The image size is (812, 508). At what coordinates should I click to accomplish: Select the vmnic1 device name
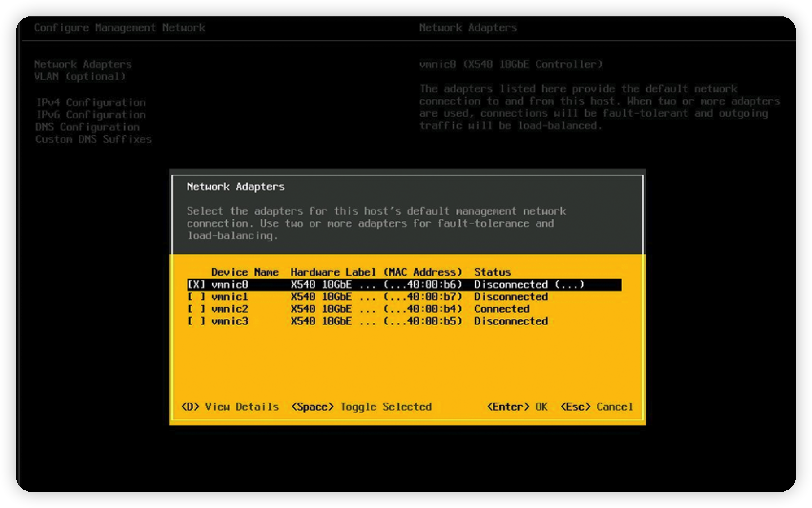pyautogui.click(x=230, y=297)
